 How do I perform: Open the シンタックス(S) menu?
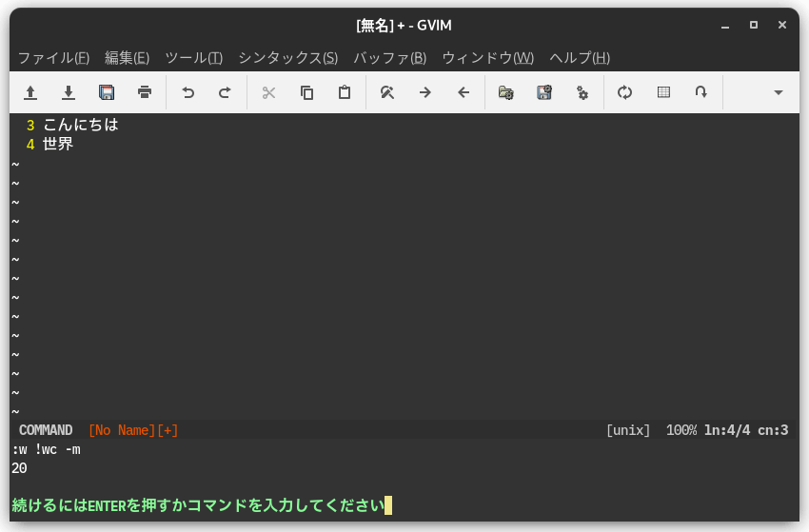[287, 58]
